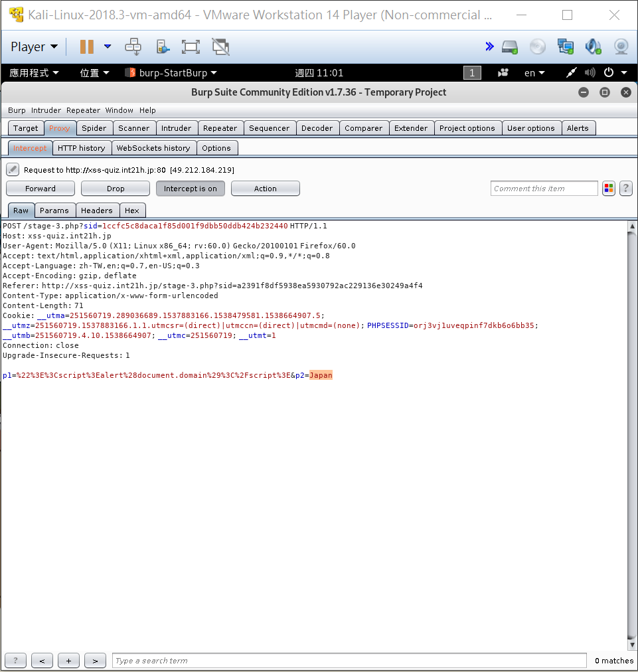
Task: Open the Action button menu
Action: tap(266, 189)
